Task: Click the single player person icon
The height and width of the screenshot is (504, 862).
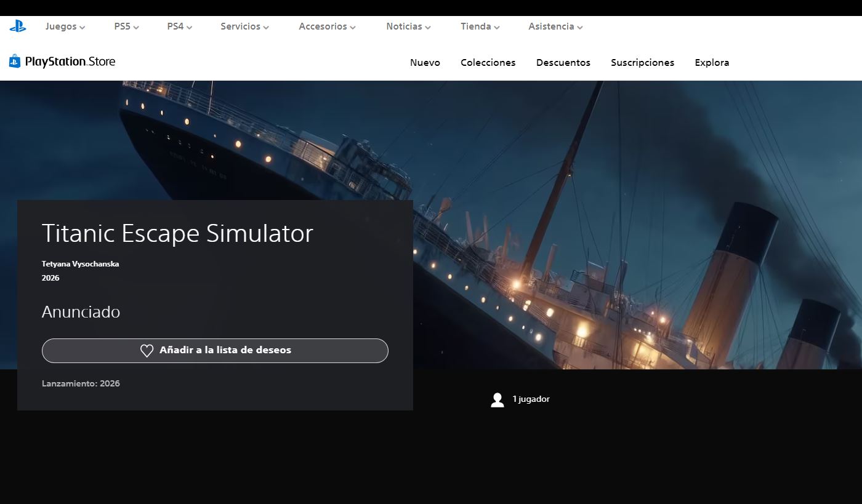Action: click(497, 400)
